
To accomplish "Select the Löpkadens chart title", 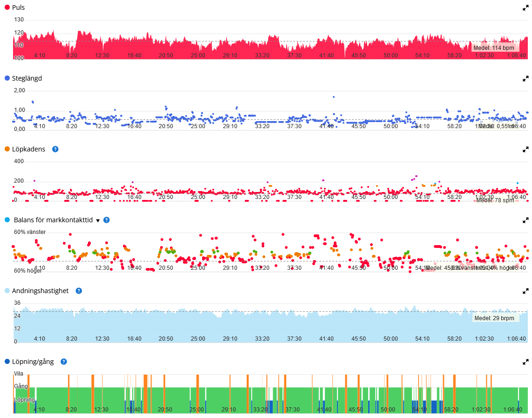I will pyautogui.click(x=28, y=149).
